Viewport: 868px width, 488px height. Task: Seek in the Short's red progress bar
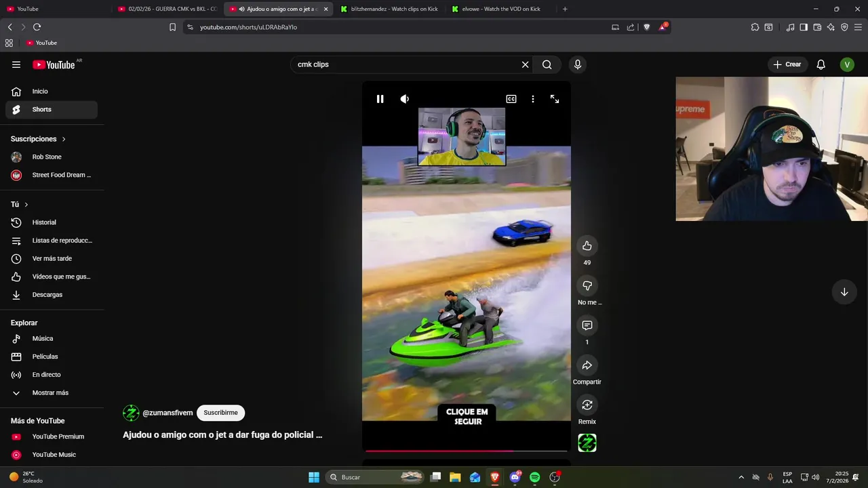click(x=467, y=450)
